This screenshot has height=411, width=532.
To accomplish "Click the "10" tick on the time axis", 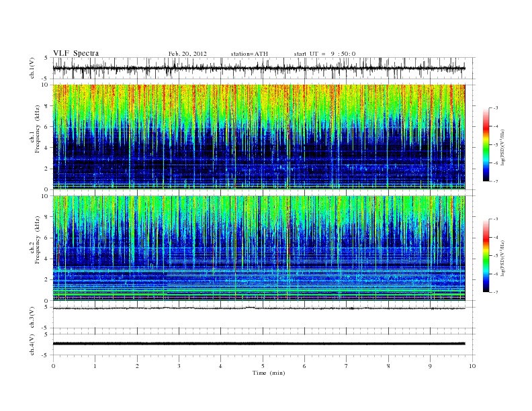I will [x=472, y=366].
